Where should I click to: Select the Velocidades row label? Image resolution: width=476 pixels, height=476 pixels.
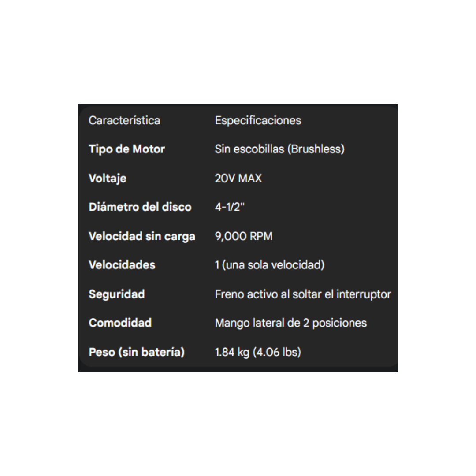point(122,265)
